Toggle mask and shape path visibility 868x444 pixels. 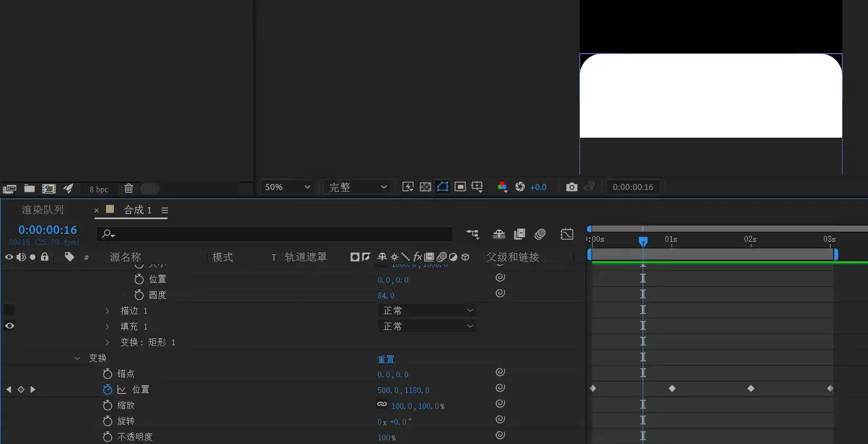pos(443,187)
